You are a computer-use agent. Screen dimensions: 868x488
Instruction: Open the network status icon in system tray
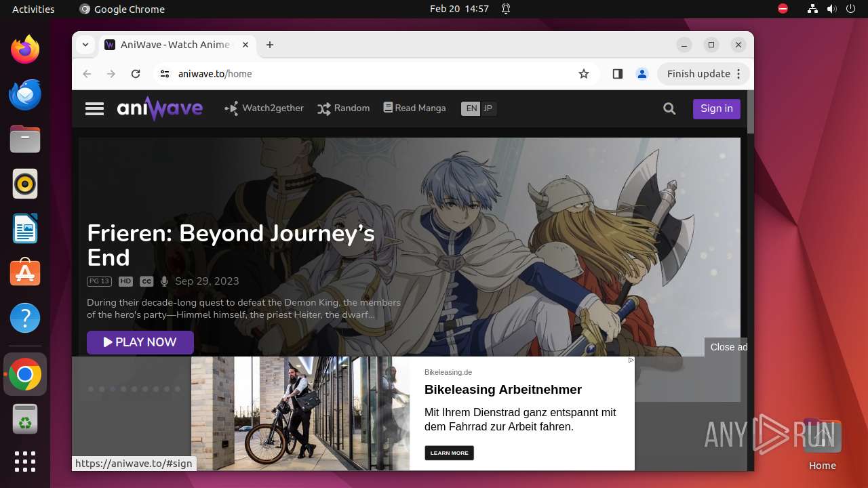click(x=812, y=9)
